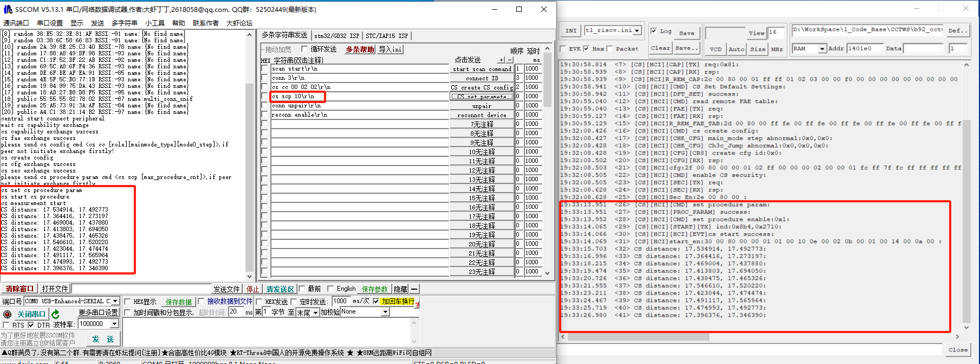Open the 显示 menu
980x364 pixels.
(x=77, y=23)
